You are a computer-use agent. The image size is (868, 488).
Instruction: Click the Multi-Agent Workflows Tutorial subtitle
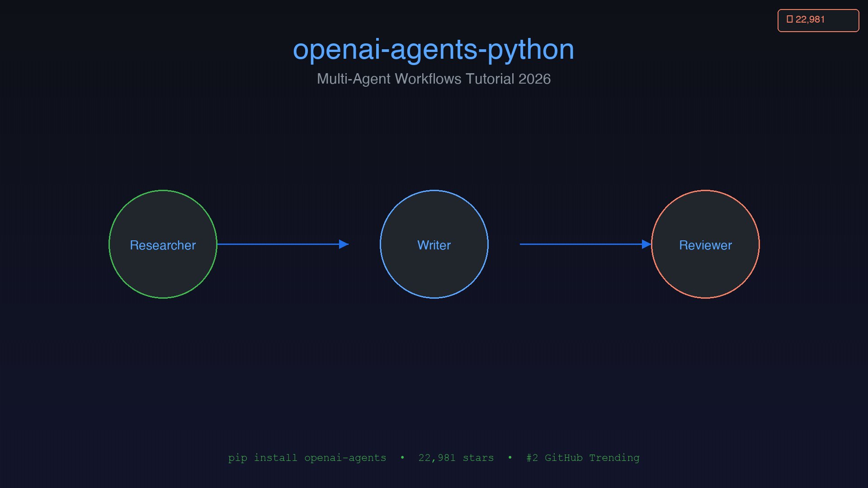point(433,79)
